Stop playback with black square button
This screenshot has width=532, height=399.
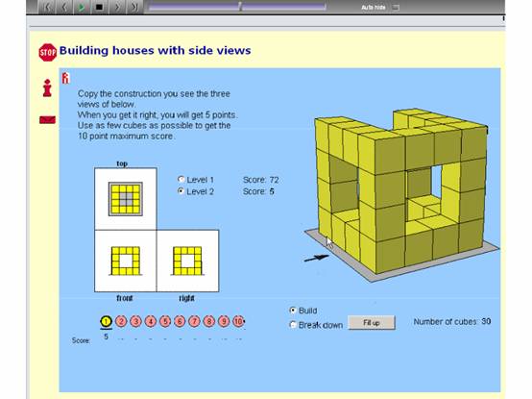point(100,7)
